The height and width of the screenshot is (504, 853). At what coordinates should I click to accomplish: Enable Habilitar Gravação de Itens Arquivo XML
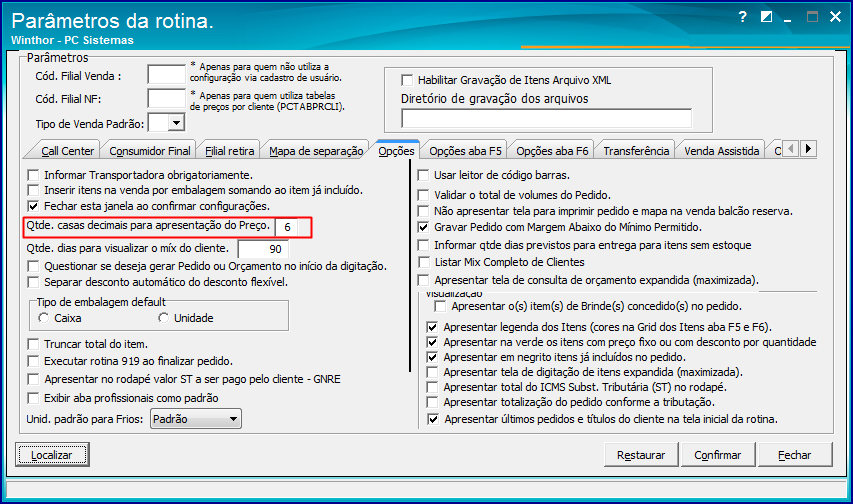click(x=407, y=80)
